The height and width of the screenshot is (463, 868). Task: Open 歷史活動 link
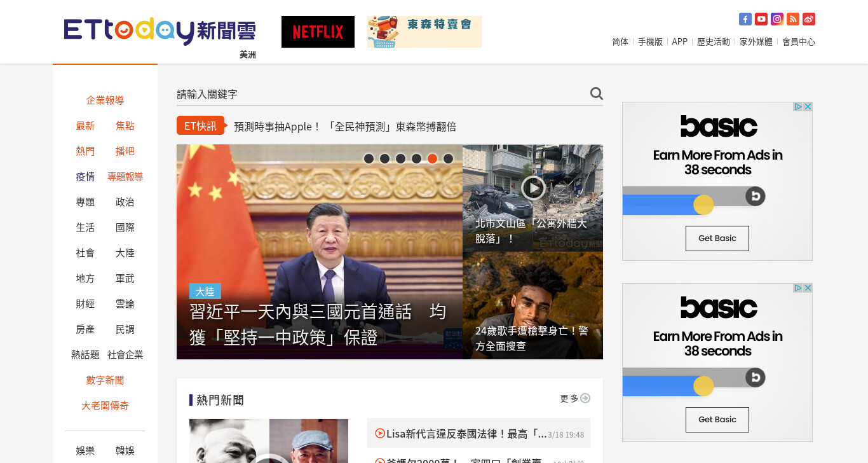[714, 42]
